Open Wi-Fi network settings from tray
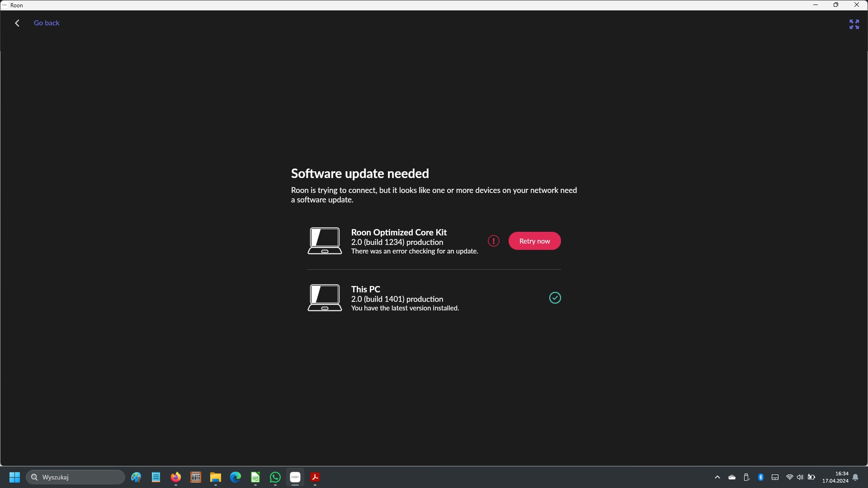This screenshot has width=868, height=488. click(790, 477)
